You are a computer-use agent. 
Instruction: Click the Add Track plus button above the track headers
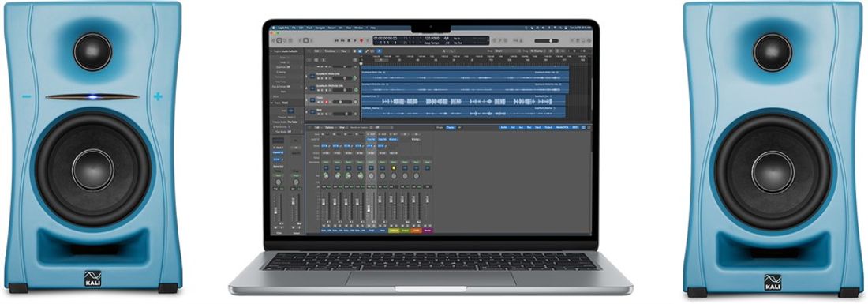pyautogui.click(x=309, y=60)
